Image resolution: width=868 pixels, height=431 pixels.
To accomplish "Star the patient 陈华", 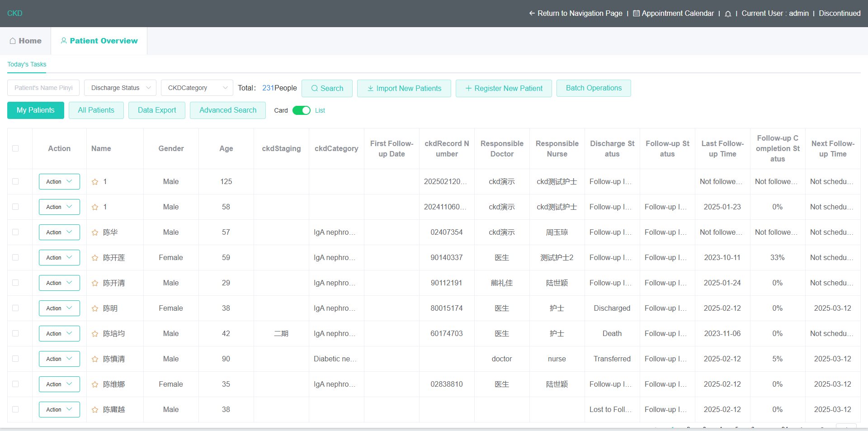I will 95,232.
